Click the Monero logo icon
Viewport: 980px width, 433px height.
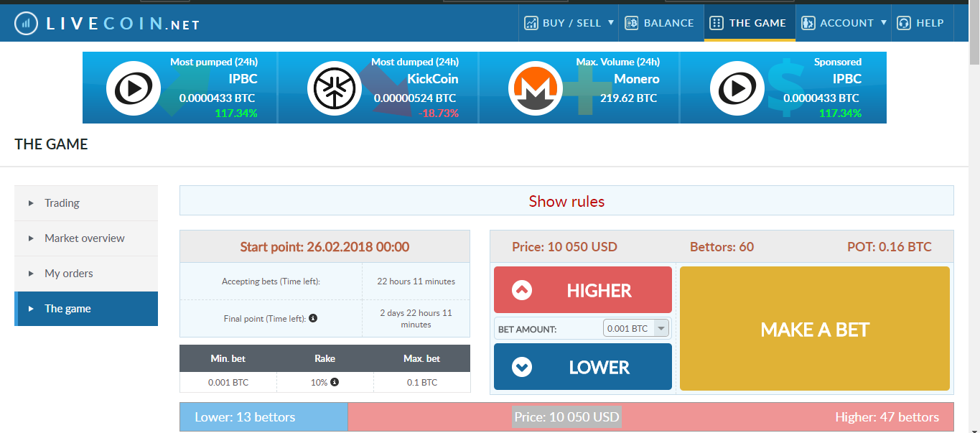tap(536, 89)
